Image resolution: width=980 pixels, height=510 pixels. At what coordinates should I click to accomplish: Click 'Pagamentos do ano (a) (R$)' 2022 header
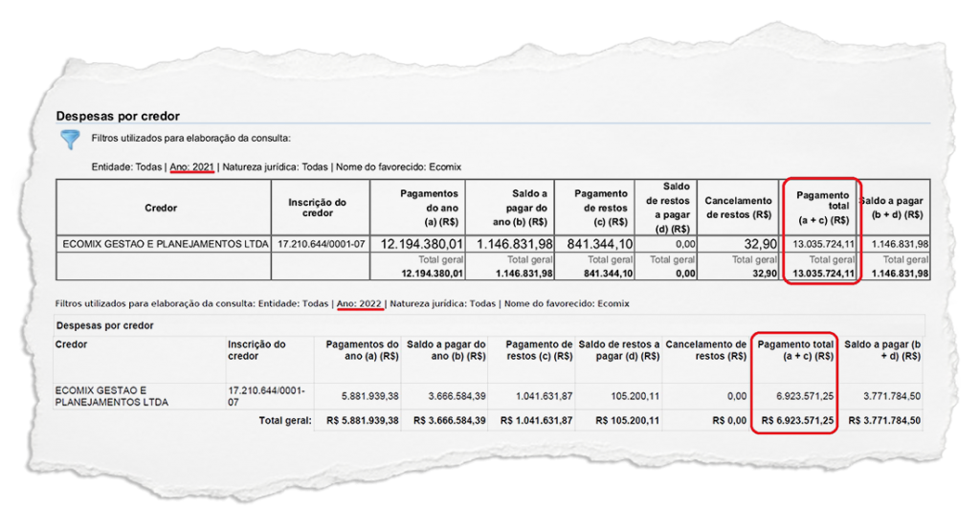coord(362,350)
